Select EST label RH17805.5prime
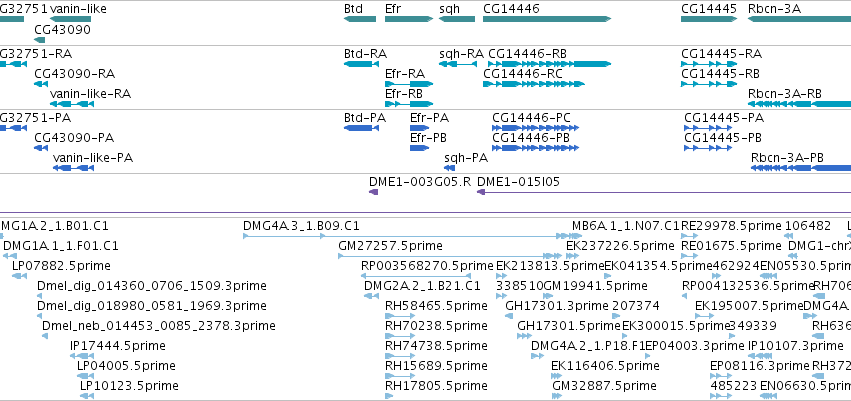851x401 pixels. coord(436,385)
